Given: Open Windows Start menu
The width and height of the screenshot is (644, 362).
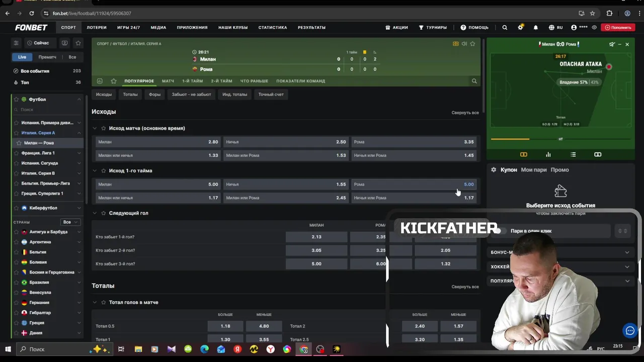Looking at the screenshot, I should [x=8, y=349].
